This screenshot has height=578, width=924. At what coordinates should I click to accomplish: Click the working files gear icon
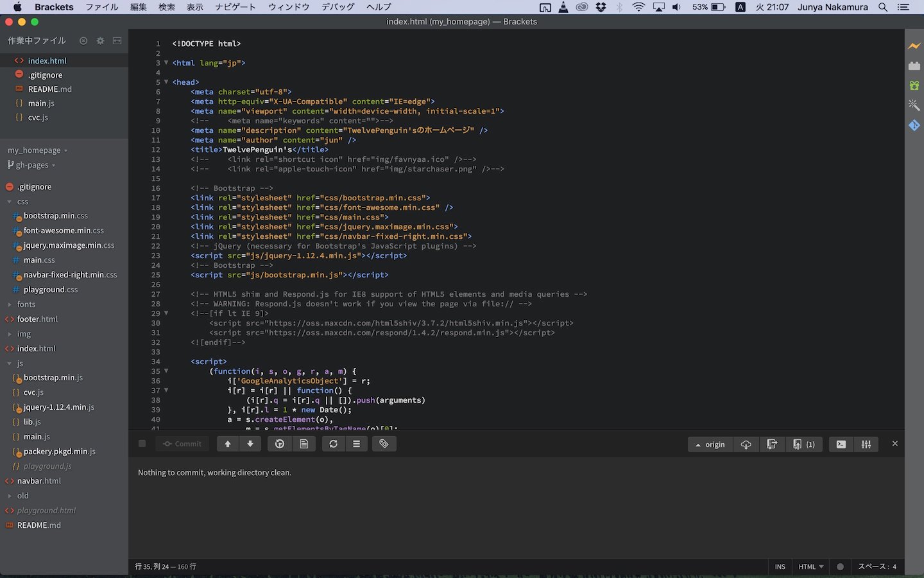(x=100, y=40)
